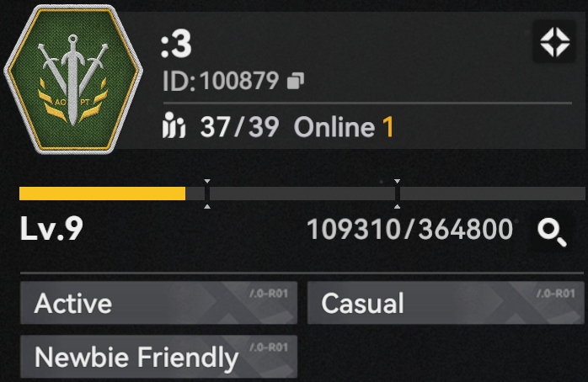Click the guild name :3
588x382 pixels.
coord(176,45)
